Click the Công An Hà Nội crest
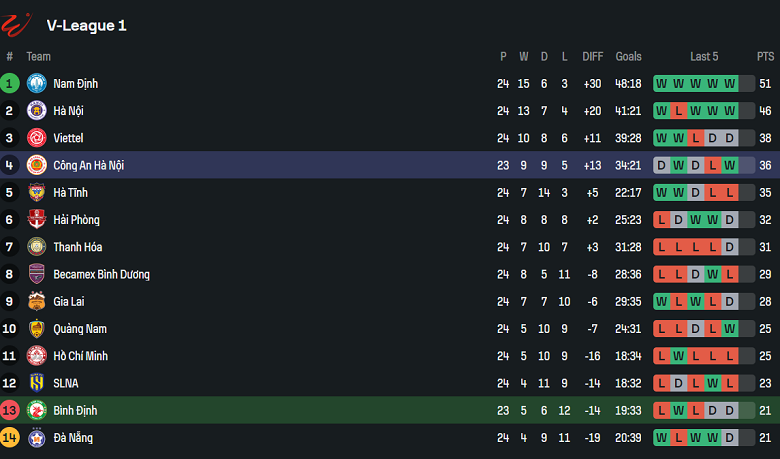Image resolution: width=780 pixels, height=459 pixels. coord(37,165)
